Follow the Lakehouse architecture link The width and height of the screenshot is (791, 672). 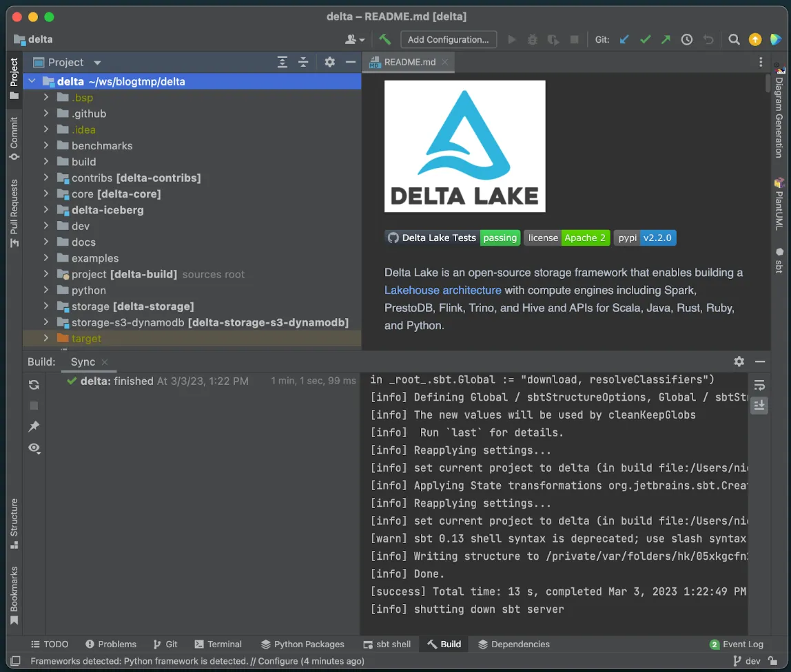tap(442, 290)
